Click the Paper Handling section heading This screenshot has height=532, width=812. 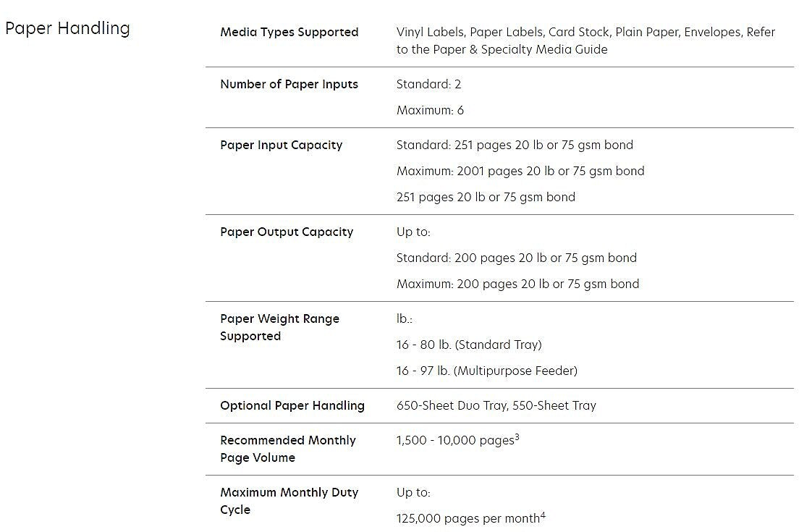[x=67, y=29]
